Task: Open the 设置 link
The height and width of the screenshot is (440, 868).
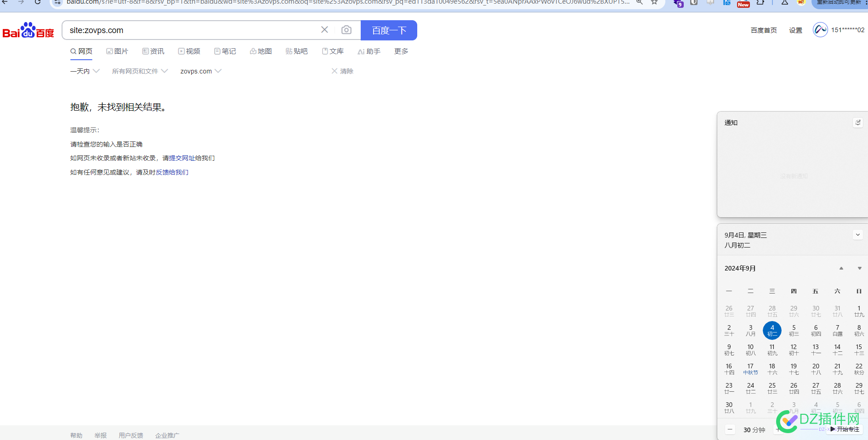Action: (795, 30)
